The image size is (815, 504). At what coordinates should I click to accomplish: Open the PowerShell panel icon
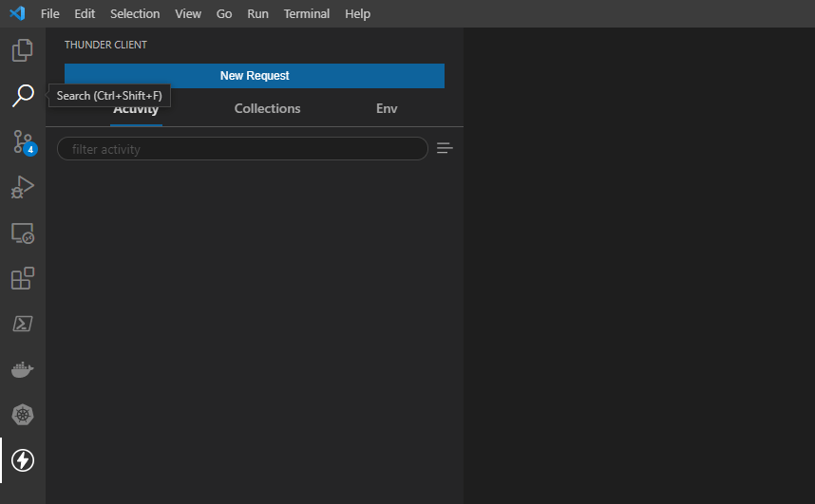click(x=23, y=324)
